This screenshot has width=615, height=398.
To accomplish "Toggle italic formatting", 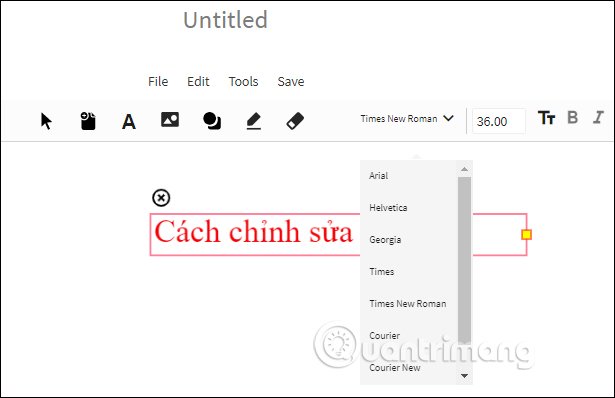I will (x=598, y=117).
